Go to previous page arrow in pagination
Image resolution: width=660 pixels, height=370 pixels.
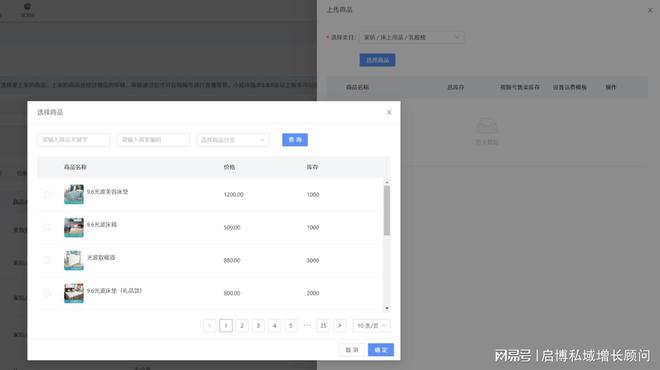(210, 325)
